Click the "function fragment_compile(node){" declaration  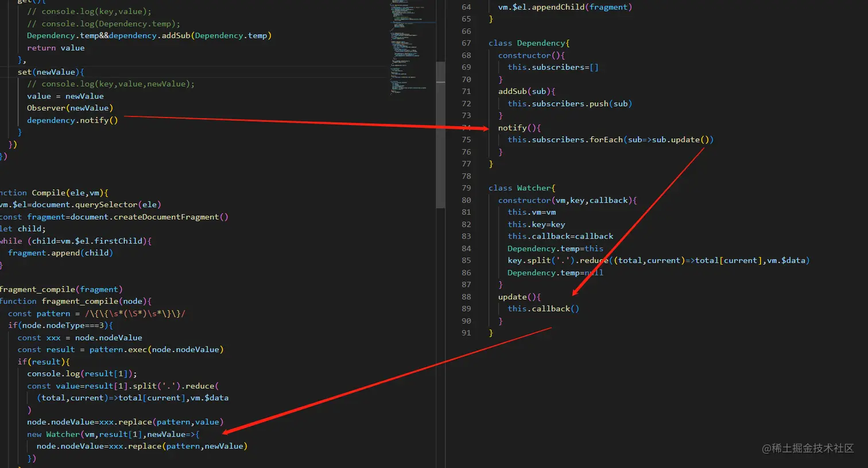(76, 301)
